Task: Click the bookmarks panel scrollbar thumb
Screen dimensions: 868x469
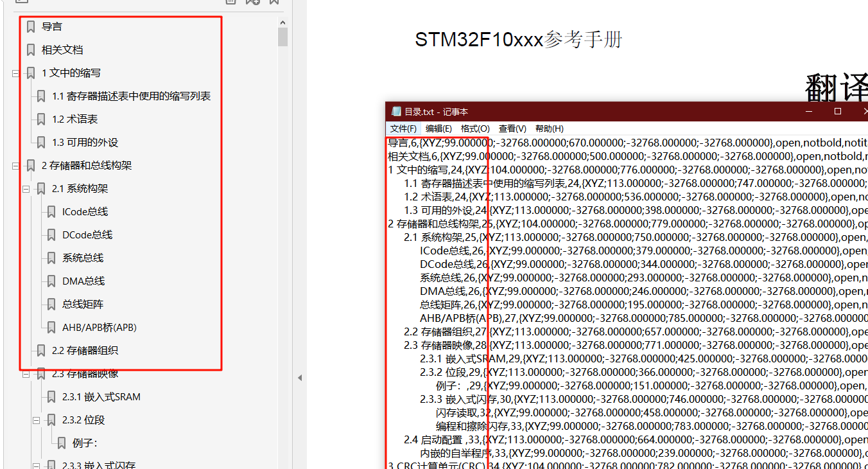Action: tap(282, 37)
